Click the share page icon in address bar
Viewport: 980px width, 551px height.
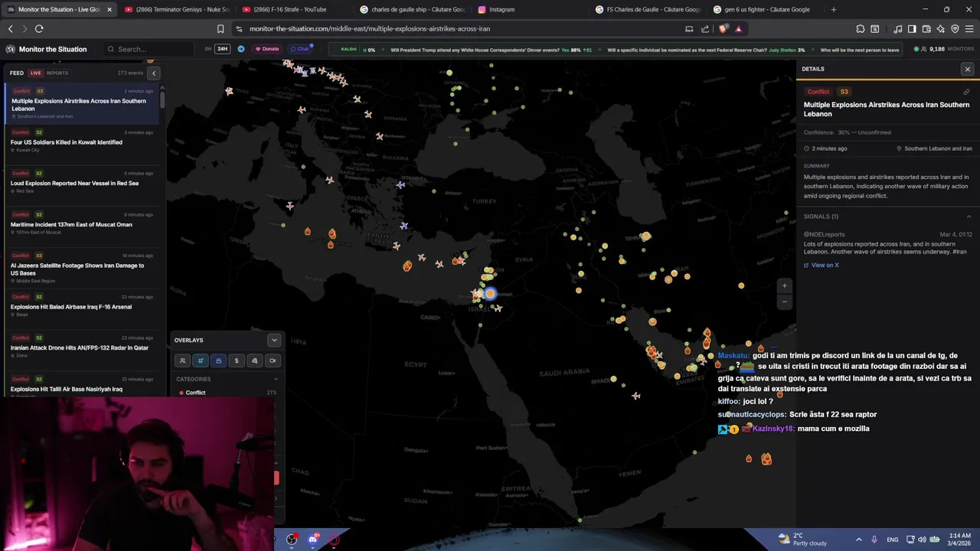coord(704,28)
